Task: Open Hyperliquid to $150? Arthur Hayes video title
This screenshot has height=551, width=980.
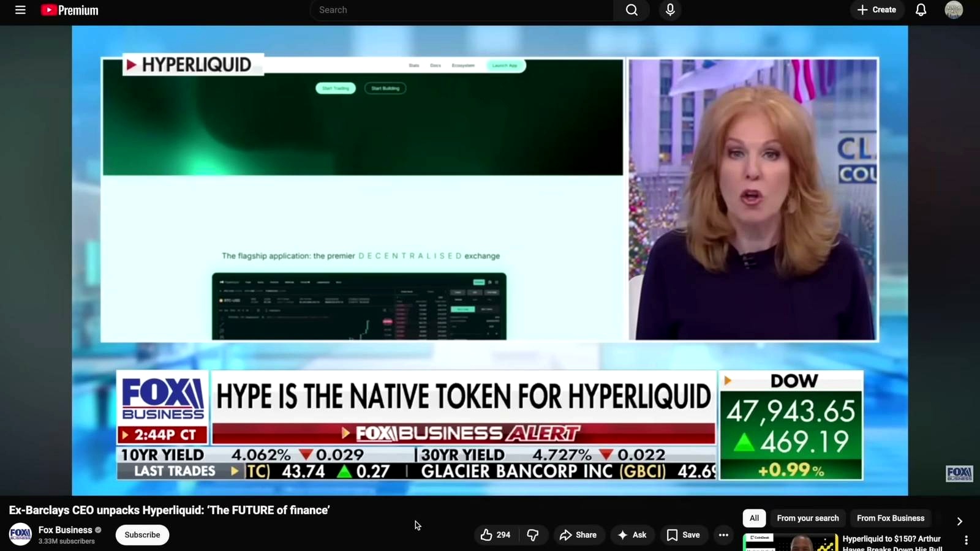Action: [x=892, y=543]
